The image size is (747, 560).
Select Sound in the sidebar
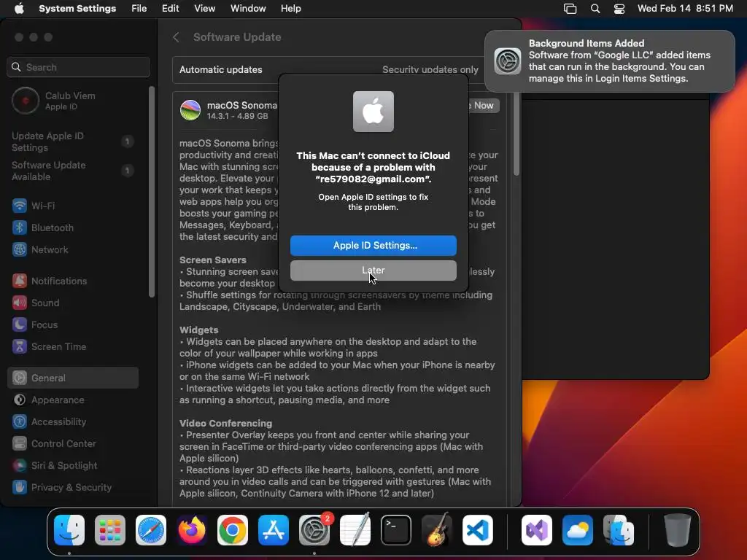[73, 303]
